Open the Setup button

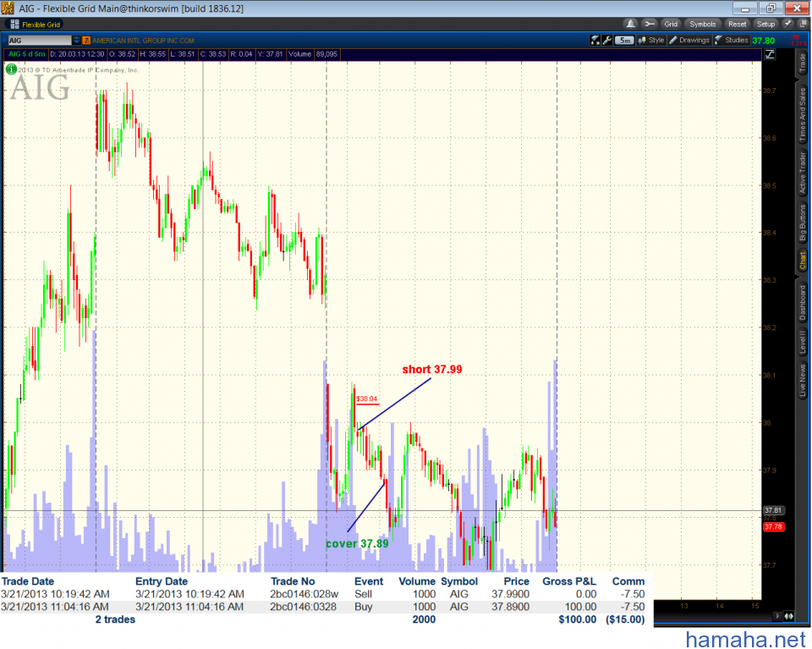[765, 24]
